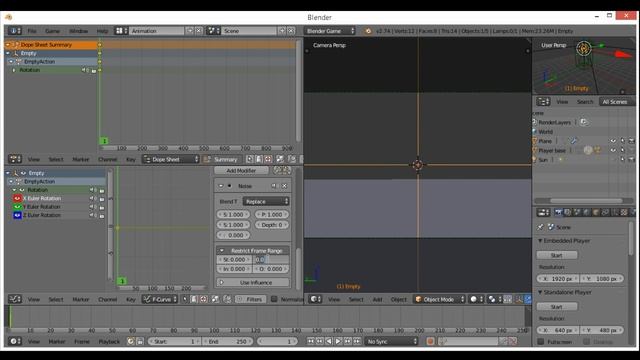This screenshot has width=640, height=360.
Task: Start the Standalone Player
Action: [557, 307]
